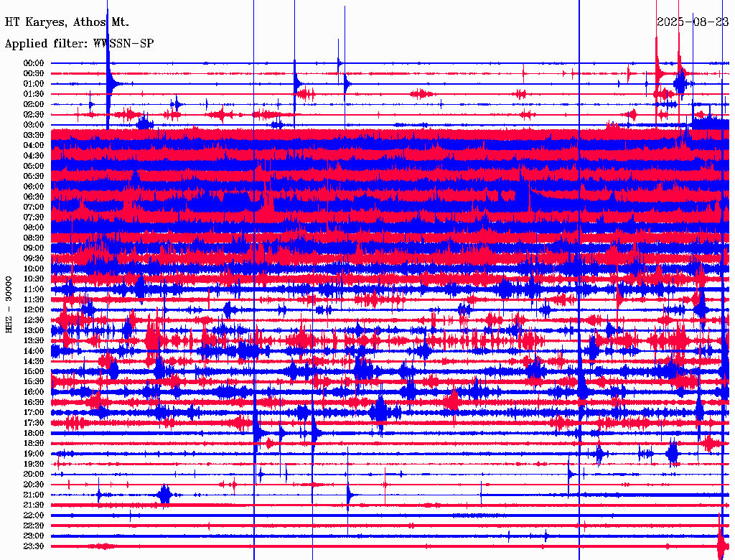
Task: Select the 04:00 time row label
Action: [x=34, y=146]
